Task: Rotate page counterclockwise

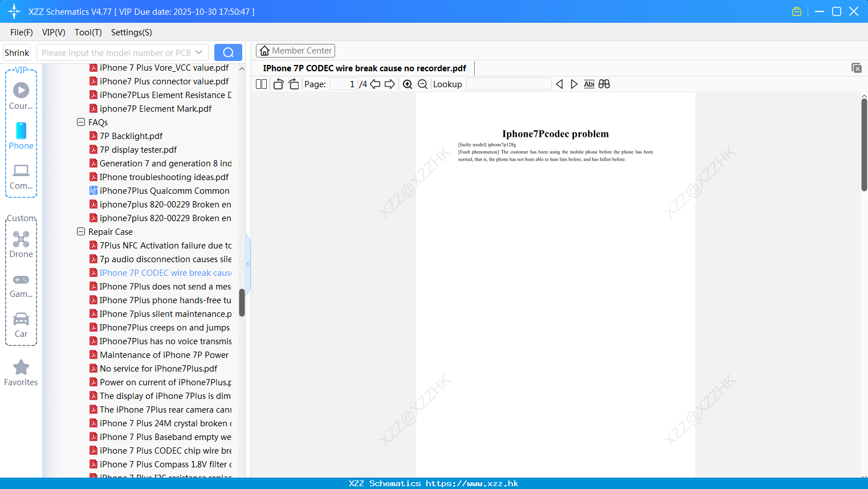Action: click(x=278, y=84)
